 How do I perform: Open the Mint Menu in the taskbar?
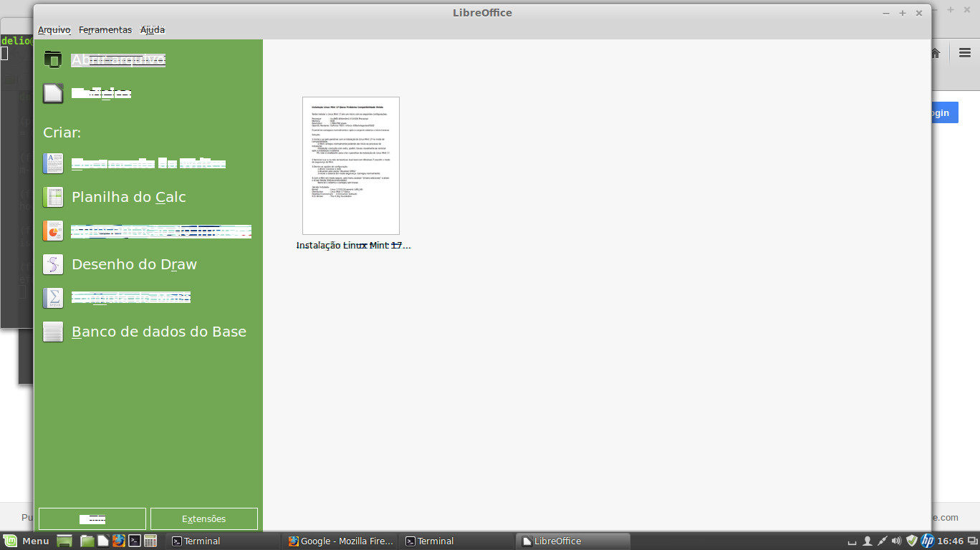tap(27, 541)
